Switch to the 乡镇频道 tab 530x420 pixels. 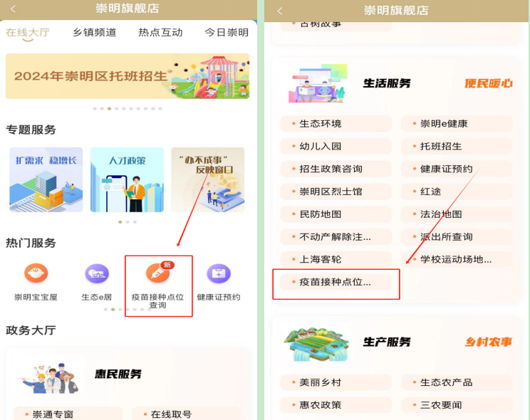95,33
